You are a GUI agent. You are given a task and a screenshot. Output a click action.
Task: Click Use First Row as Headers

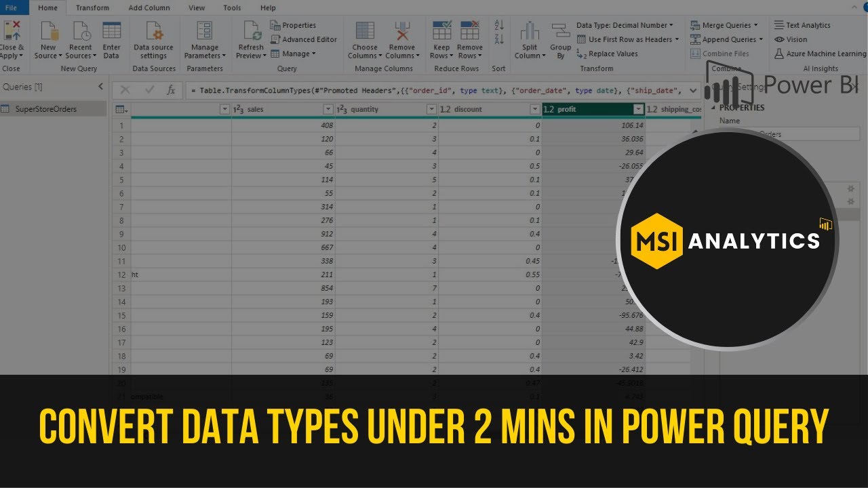click(628, 39)
